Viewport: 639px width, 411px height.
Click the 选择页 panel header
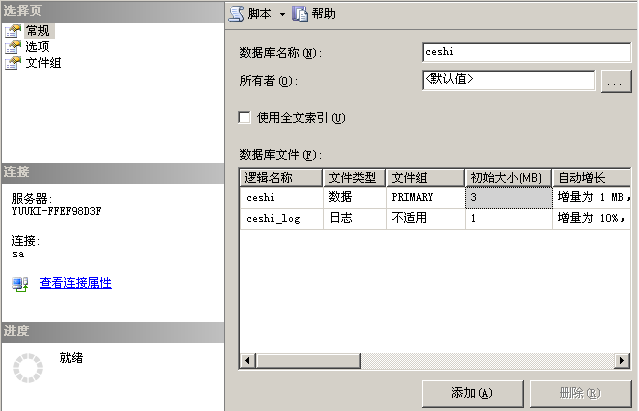[113, 11]
